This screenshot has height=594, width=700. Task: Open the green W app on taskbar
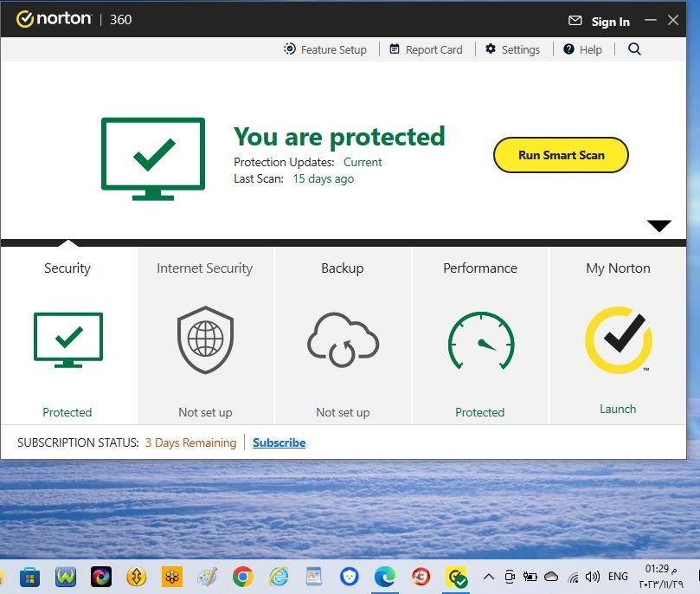click(66, 577)
